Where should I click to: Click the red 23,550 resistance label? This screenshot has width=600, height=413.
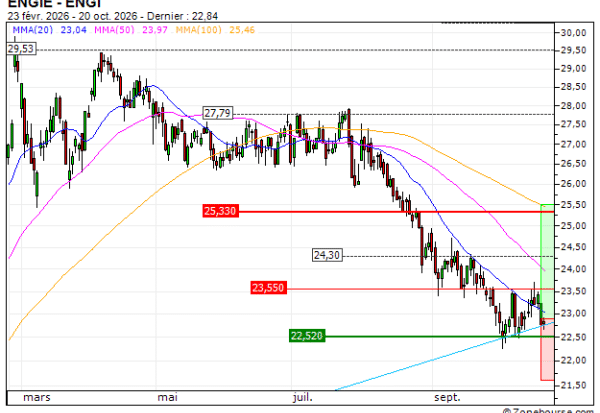pos(269,287)
